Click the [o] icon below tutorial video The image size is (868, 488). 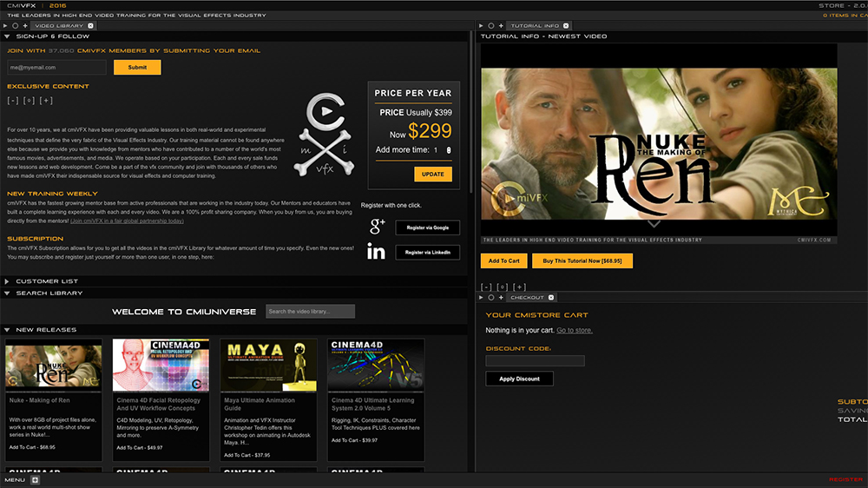tap(503, 287)
